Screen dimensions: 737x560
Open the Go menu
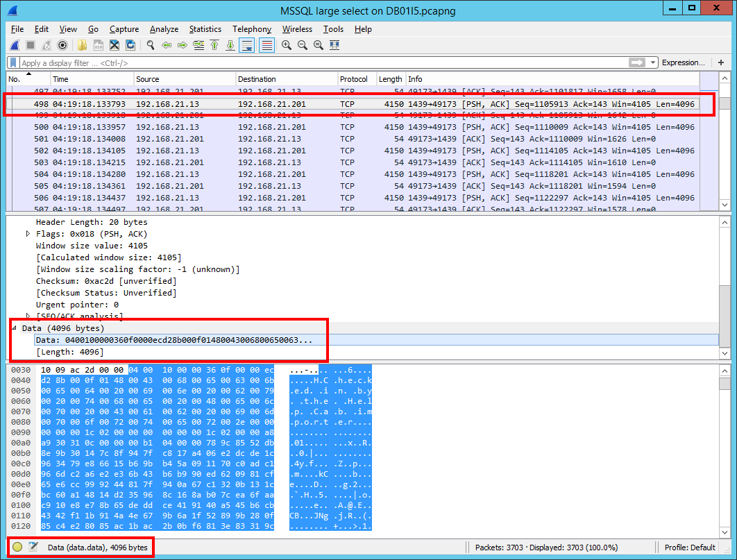pos(93,29)
